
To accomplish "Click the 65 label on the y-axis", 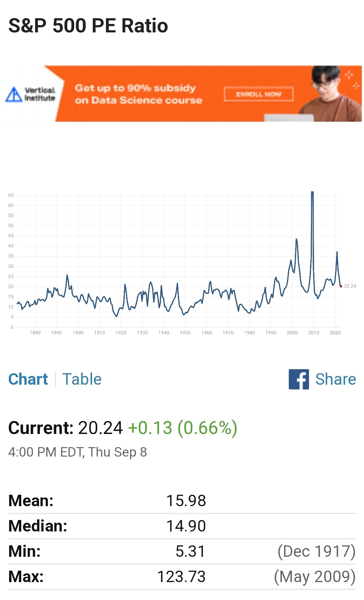I will [x=11, y=195].
